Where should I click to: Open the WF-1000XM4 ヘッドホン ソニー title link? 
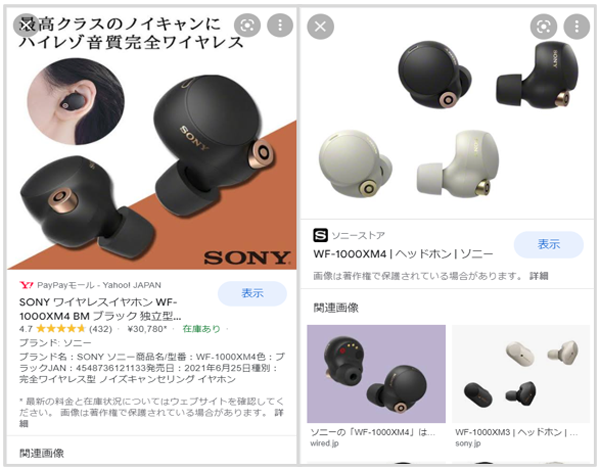(403, 254)
